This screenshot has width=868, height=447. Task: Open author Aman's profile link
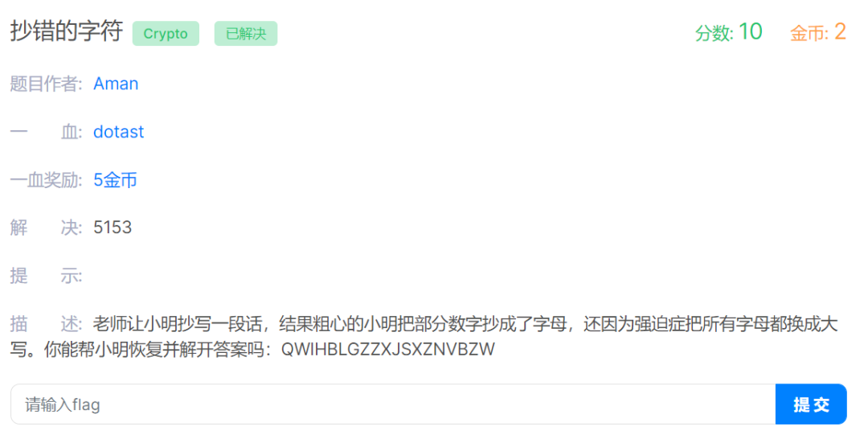pyautogui.click(x=116, y=84)
